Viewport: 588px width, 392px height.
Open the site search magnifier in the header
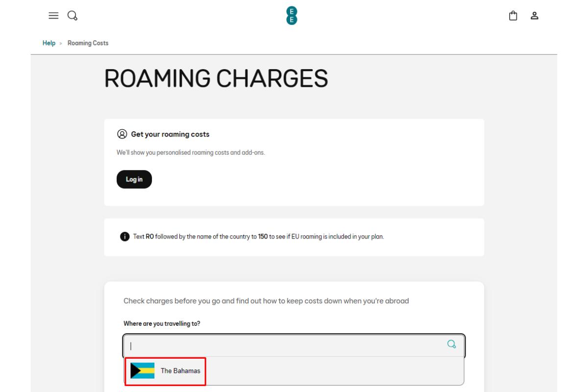pos(72,16)
